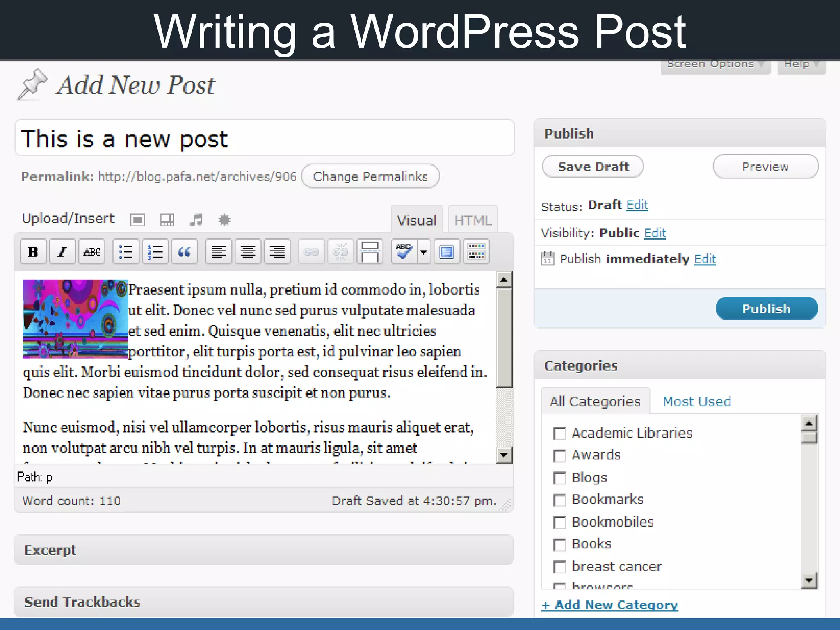
Task: Click the pushpin icon beside Add New Post
Action: click(32, 84)
